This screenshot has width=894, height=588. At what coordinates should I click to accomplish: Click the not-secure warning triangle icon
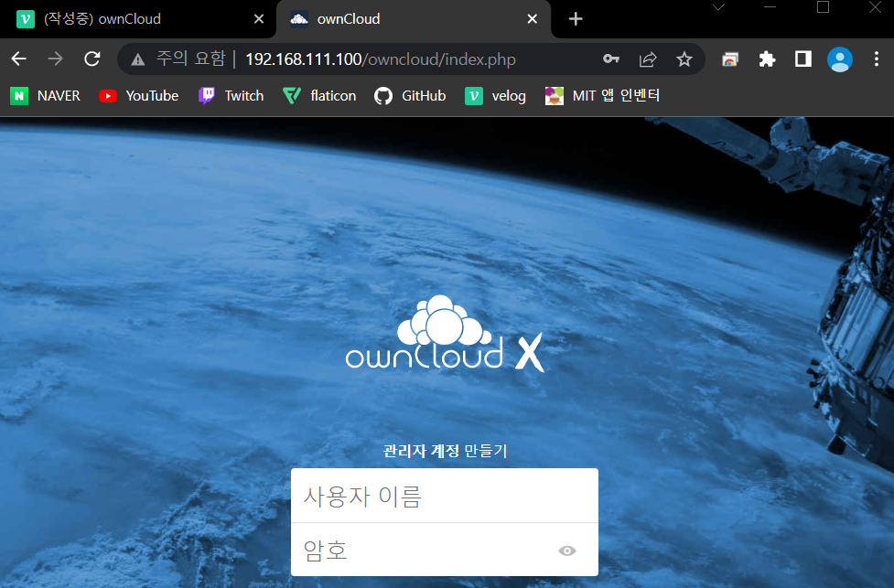pyautogui.click(x=137, y=59)
